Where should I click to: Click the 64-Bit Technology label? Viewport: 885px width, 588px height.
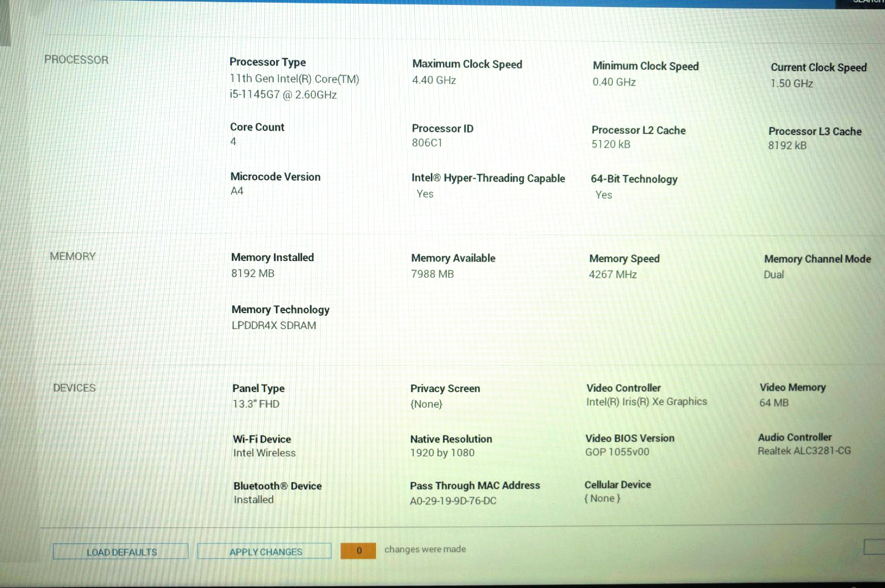(634, 179)
